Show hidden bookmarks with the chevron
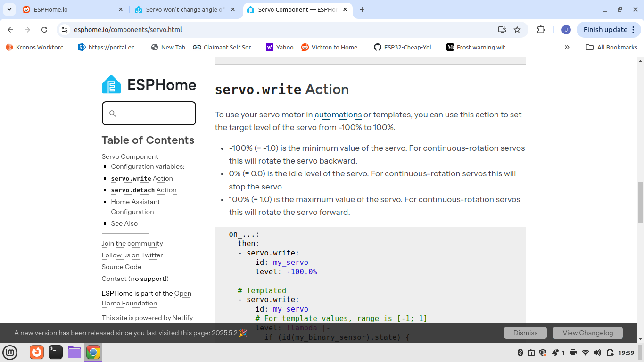The height and width of the screenshot is (362, 644). pos(567,47)
